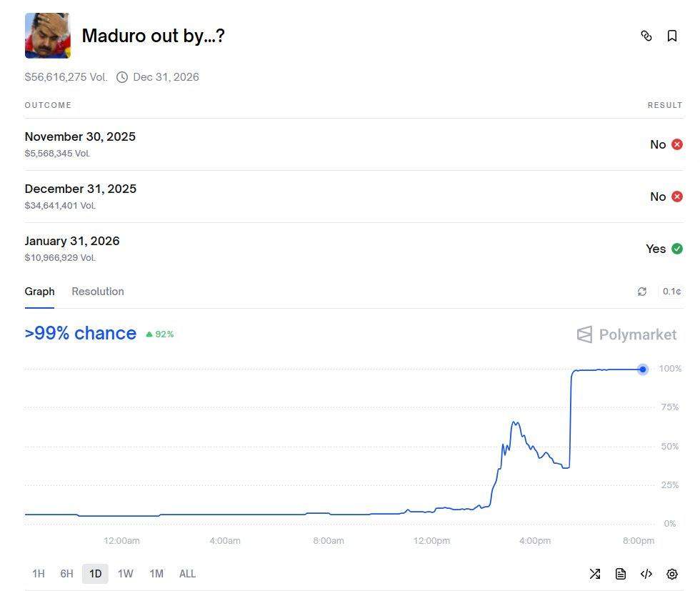Click the shuffle arrows icon below chart

(595, 574)
